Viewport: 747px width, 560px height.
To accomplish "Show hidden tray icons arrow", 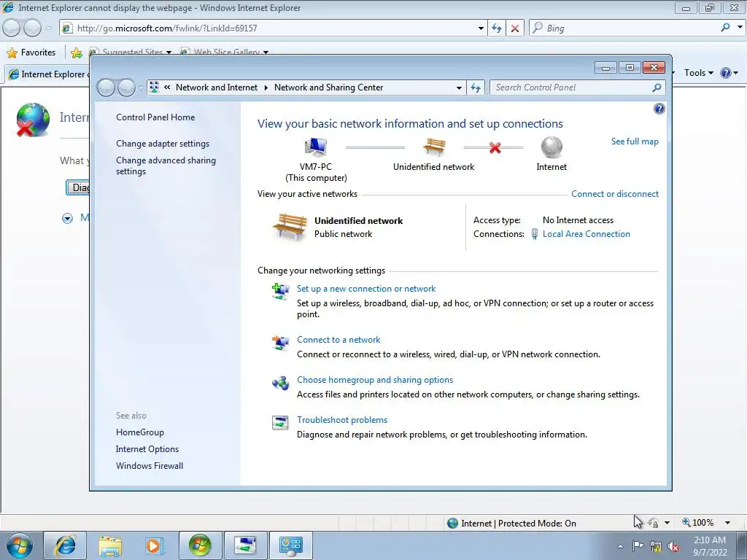I will coord(620,546).
